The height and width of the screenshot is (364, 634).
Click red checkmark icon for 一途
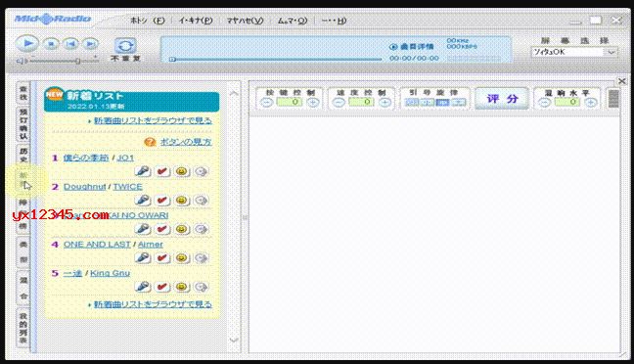point(162,287)
